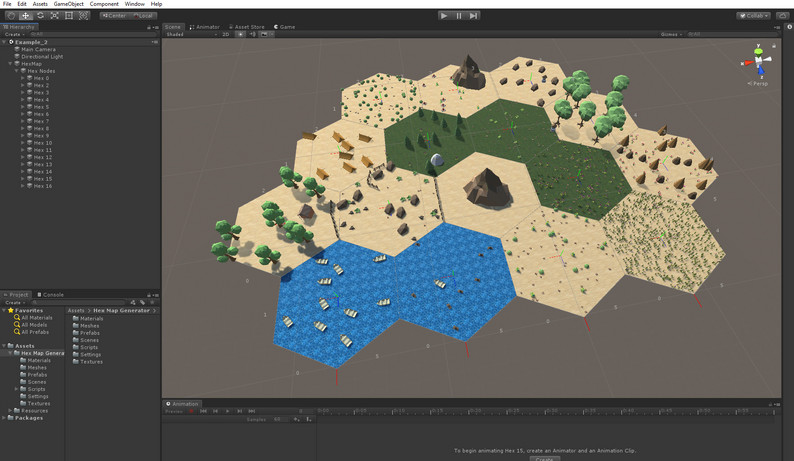Select Main Camera in Hierarchy
This screenshot has width=794, height=461.
pyautogui.click(x=38, y=50)
